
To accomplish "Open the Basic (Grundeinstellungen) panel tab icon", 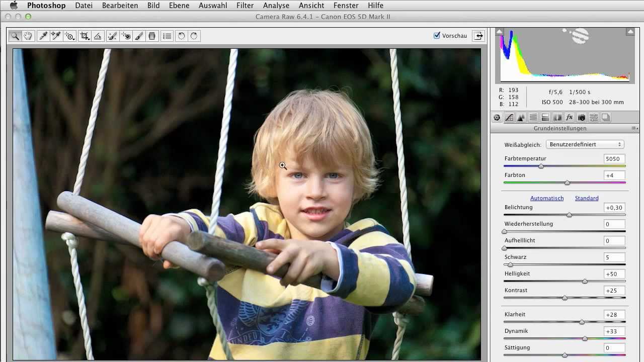I will (497, 117).
